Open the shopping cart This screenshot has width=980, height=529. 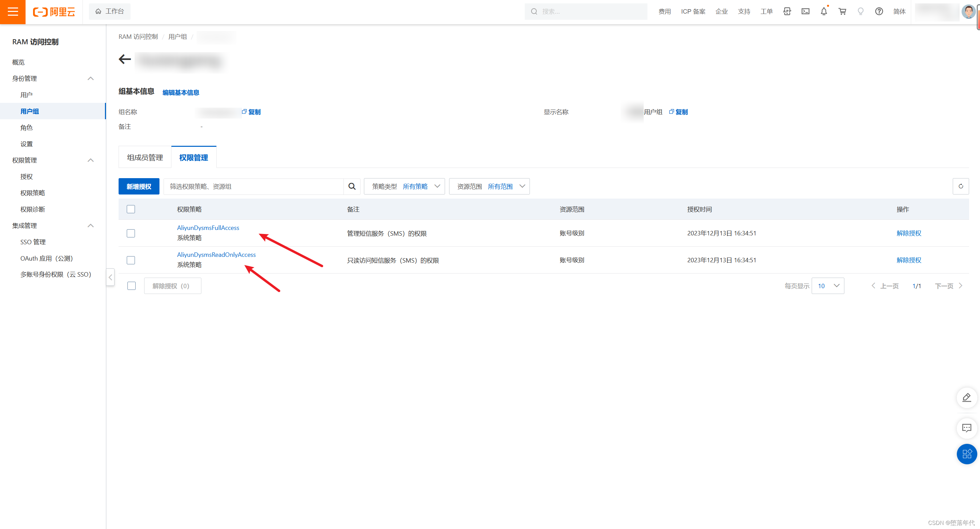[842, 11]
